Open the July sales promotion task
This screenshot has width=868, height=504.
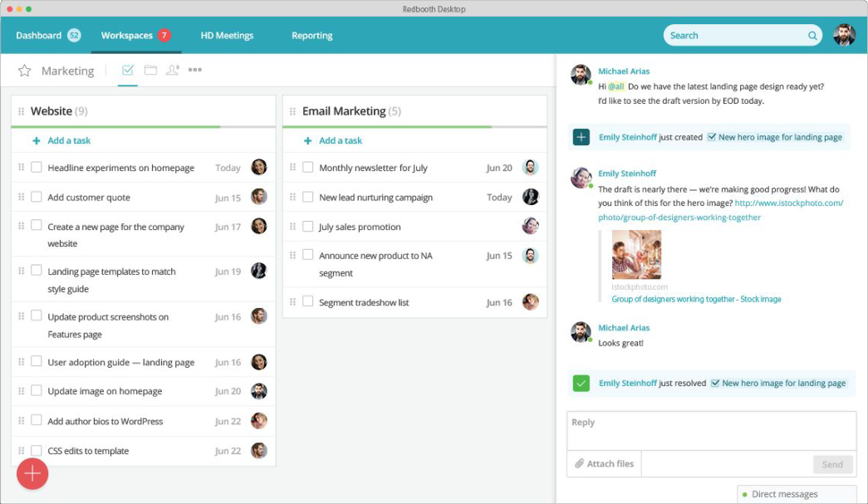click(x=360, y=226)
